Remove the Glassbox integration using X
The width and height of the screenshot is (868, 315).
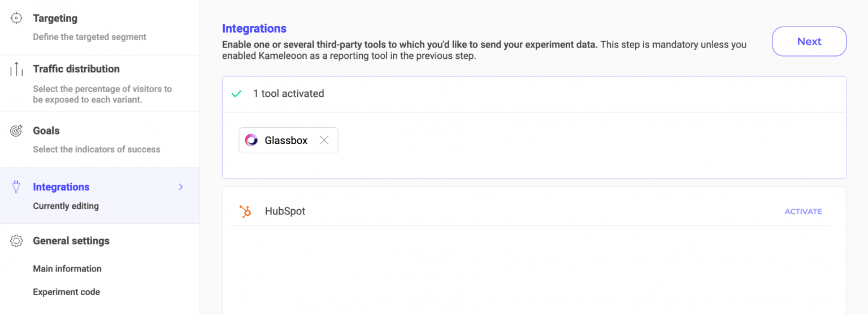(324, 140)
